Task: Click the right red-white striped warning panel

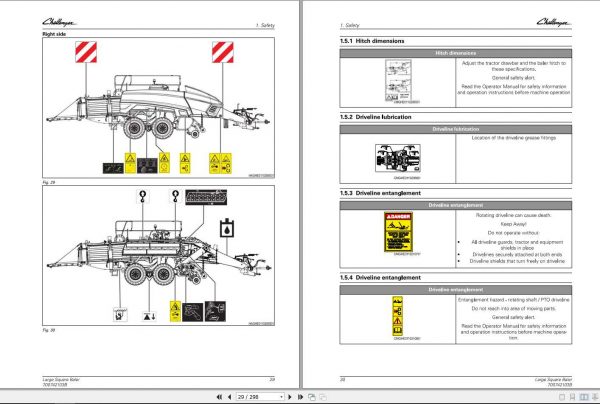Action: pos(223,52)
